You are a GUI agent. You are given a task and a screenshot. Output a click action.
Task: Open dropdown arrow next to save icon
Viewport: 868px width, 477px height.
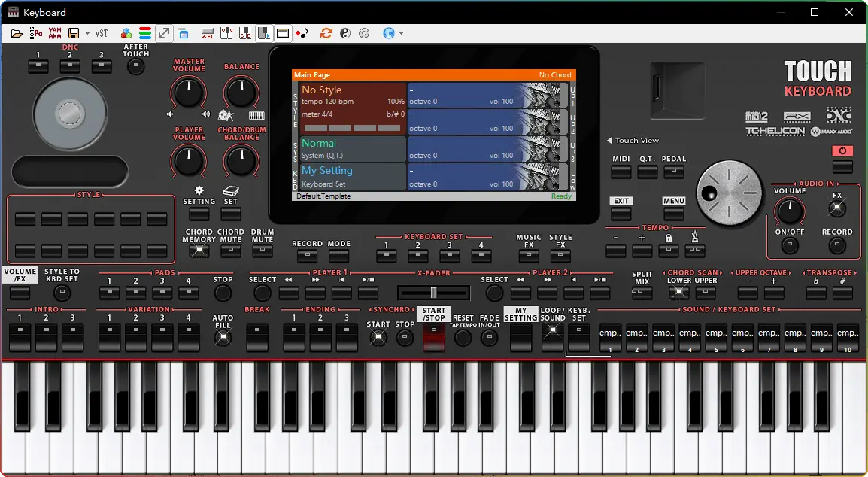pyautogui.click(x=87, y=33)
